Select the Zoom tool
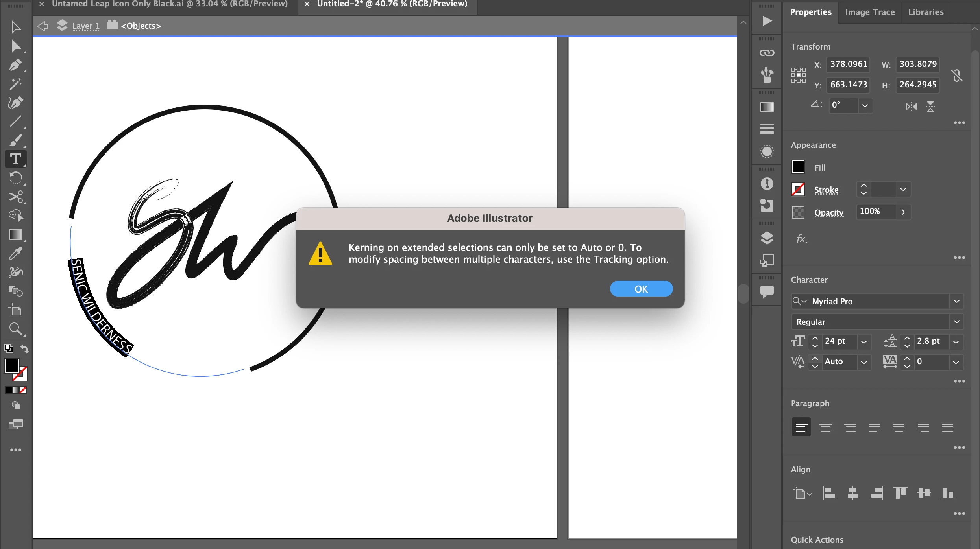The height and width of the screenshot is (549, 980). pos(16,329)
